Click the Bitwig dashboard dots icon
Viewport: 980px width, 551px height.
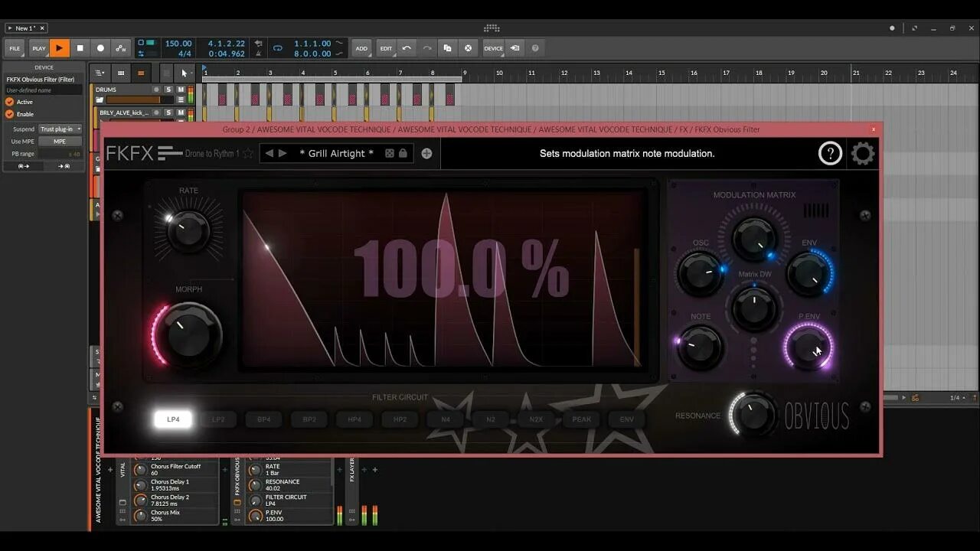492,28
